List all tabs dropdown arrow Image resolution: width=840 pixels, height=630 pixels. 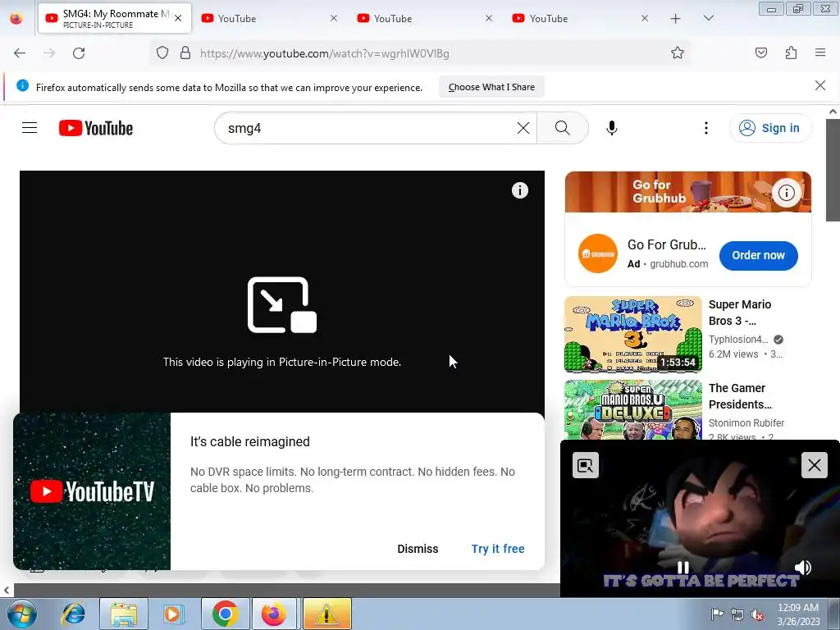[x=708, y=18]
